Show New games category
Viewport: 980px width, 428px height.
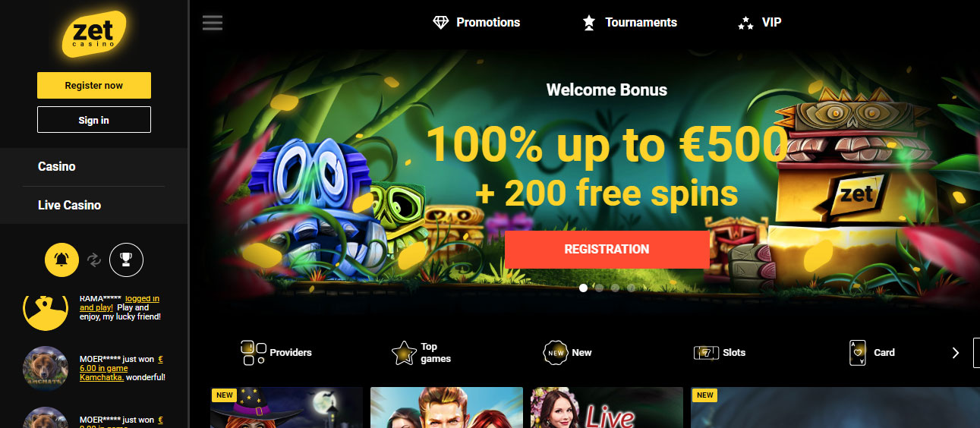[x=568, y=352]
